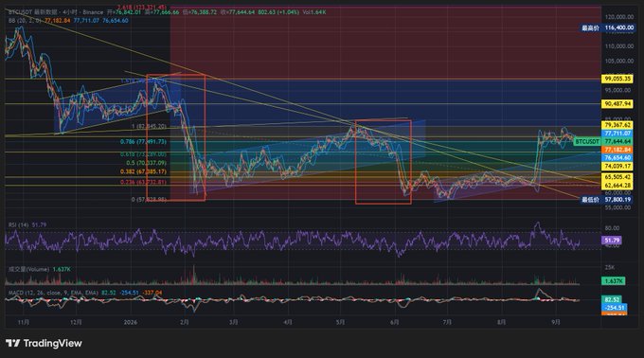Click the yellow 65,505.42 price label
This screenshot has height=358, width=644.
pos(617,177)
